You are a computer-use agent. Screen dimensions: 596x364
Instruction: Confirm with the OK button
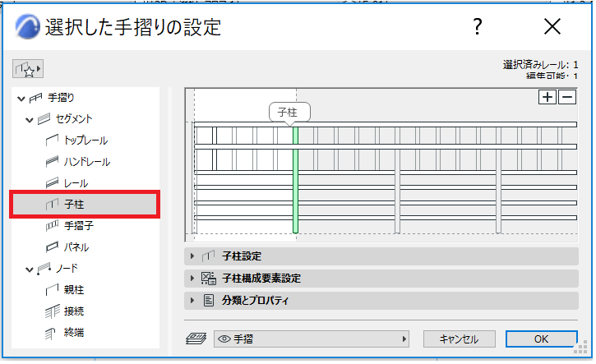541,339
